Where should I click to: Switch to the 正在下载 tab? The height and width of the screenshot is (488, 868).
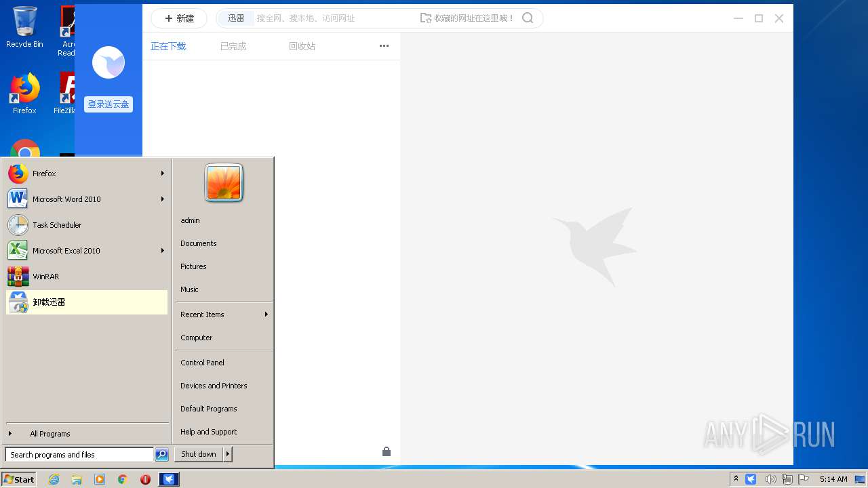tap(168, 46)
